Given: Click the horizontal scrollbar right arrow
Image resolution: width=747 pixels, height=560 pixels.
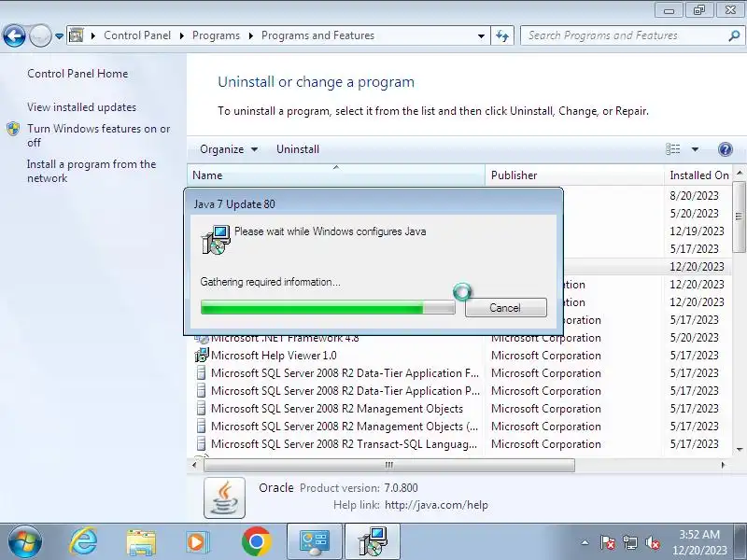Looking at the screenshot, I should (x=723, y=465).
